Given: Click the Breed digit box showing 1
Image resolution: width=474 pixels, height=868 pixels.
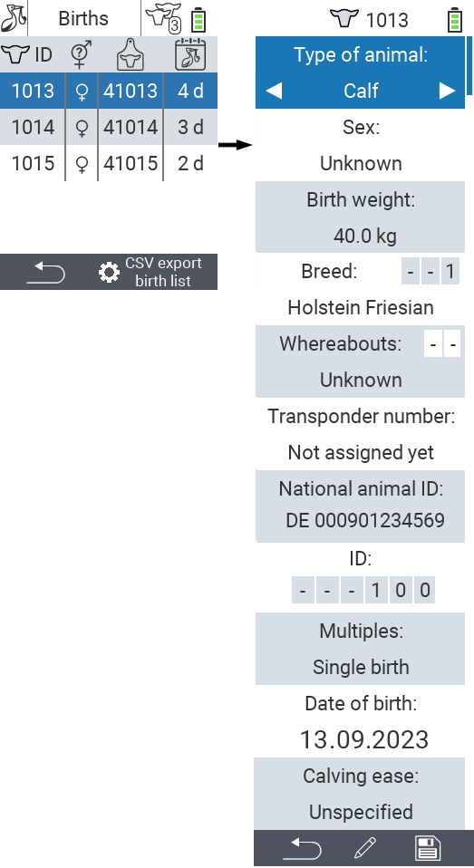Looking at the screenshot, I should 450,272.
